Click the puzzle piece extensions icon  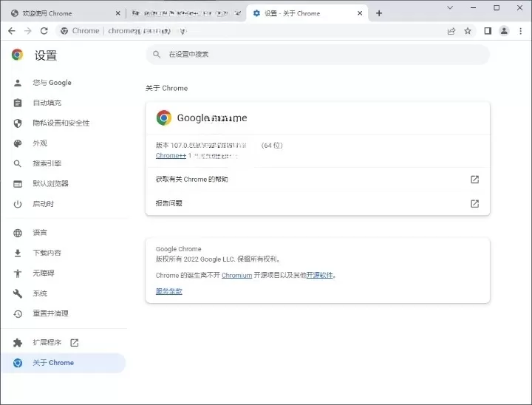point(18,343)
